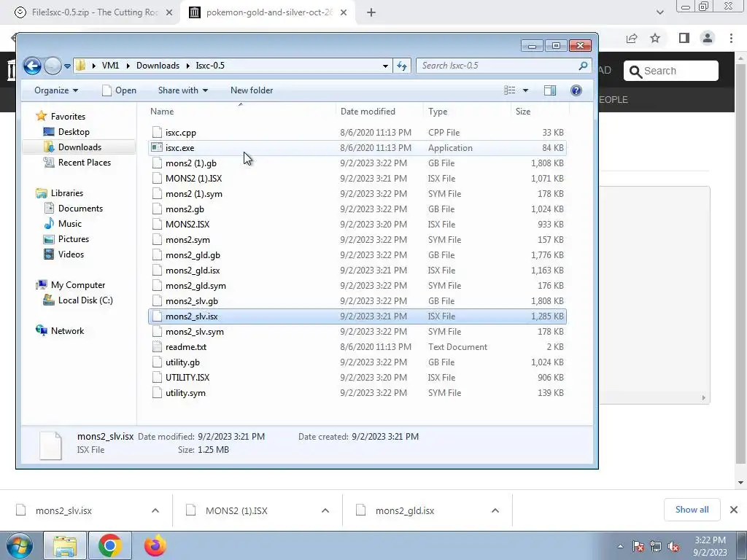
Task: Go back with the Explorer back arrow
Action: pyautogui.click(x=32, y=66)
